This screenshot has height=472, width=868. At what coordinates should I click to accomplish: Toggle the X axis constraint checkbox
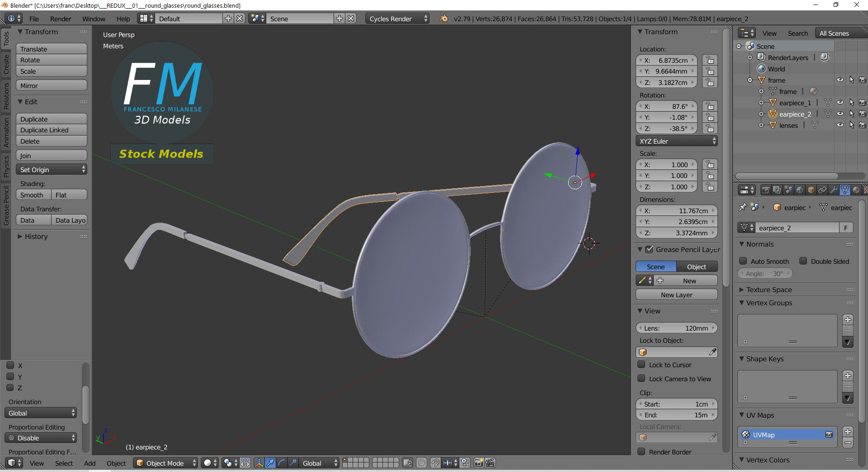point(10,365)
